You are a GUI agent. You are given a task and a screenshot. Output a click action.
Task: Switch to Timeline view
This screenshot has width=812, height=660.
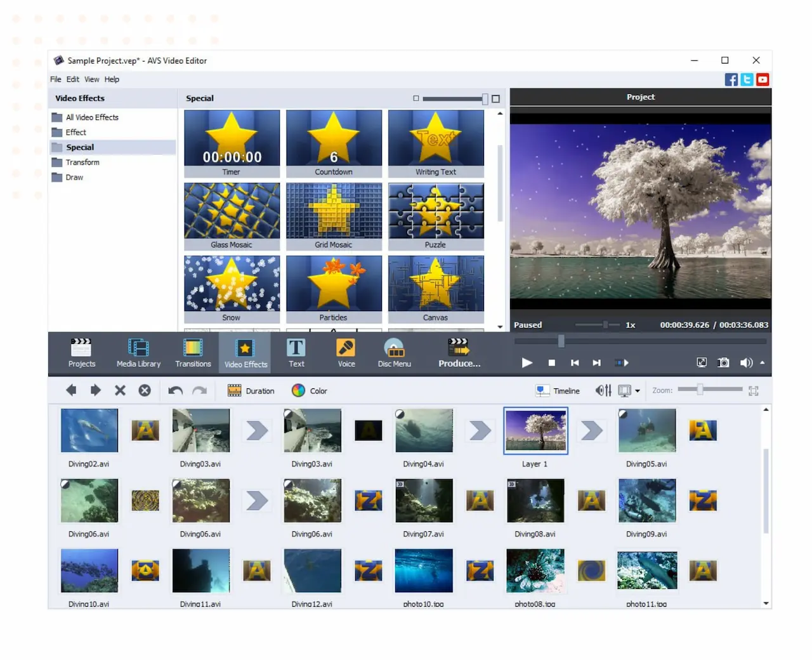[x=558, y=390]
